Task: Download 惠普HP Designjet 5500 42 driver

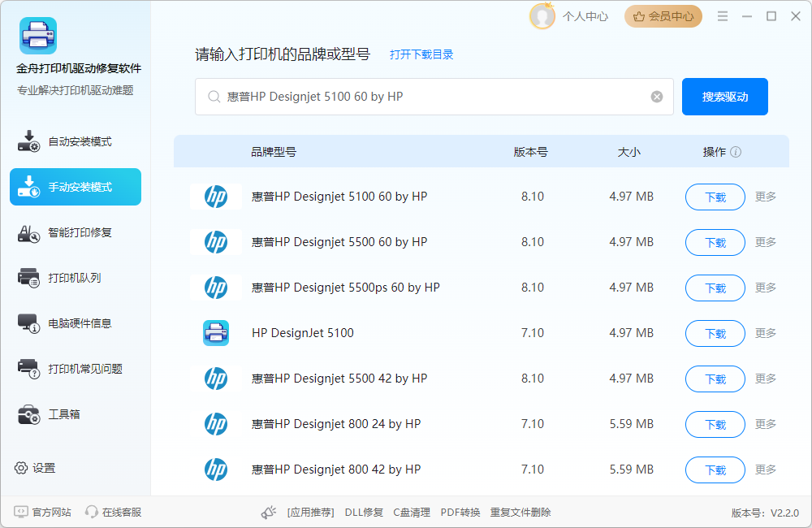Action: click(715, 379)
